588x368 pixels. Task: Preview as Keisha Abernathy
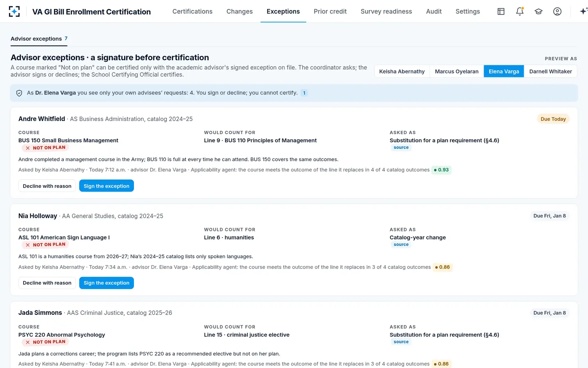pyautogui.click(x=402, y=72)
